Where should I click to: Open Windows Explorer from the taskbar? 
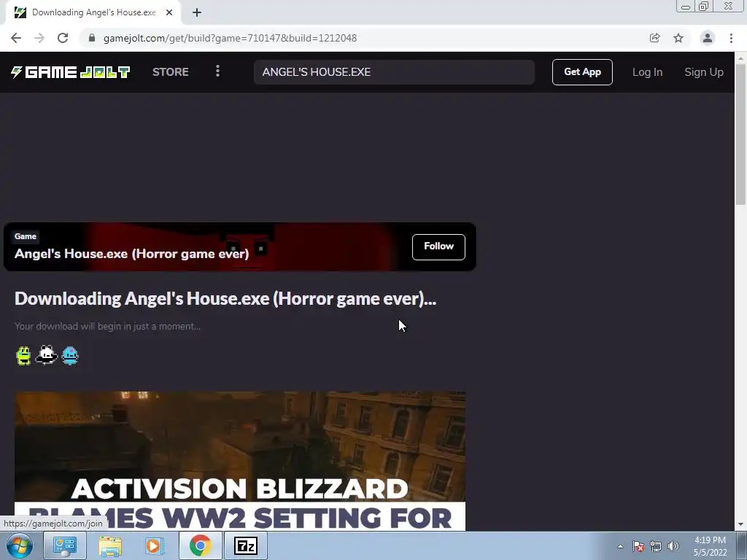(x=109, y=545)
